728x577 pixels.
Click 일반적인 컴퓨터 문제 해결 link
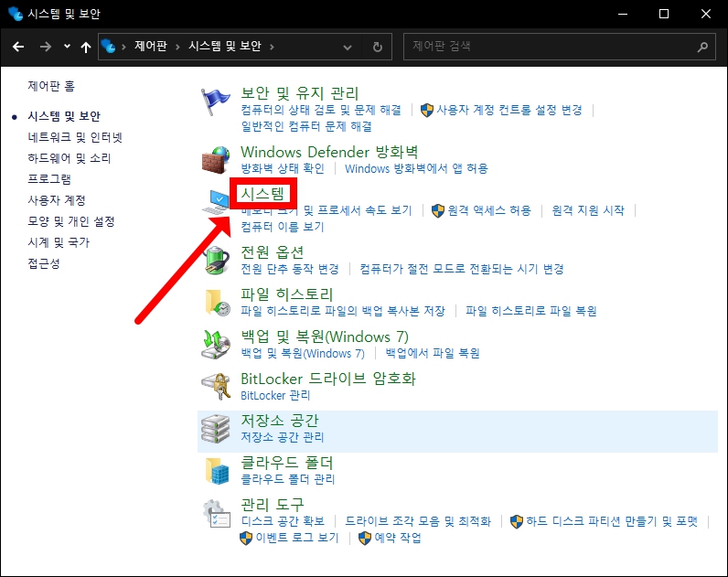point(306,126)
